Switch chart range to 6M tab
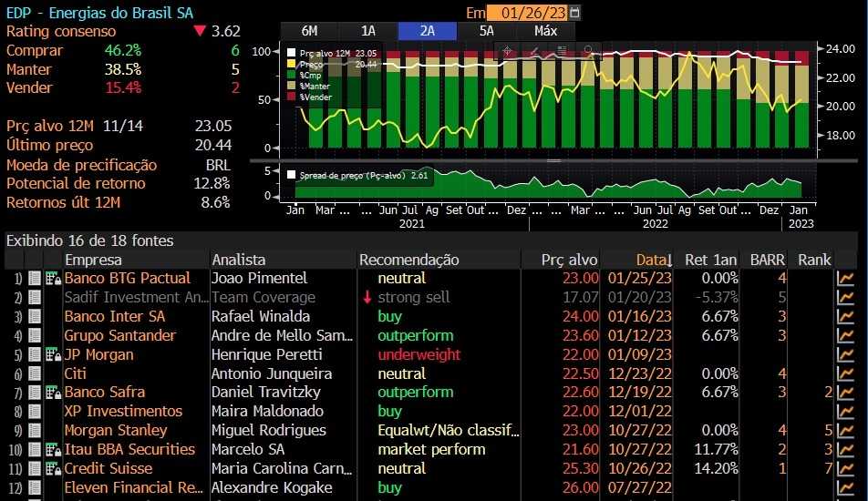 (x=309, y=31)
